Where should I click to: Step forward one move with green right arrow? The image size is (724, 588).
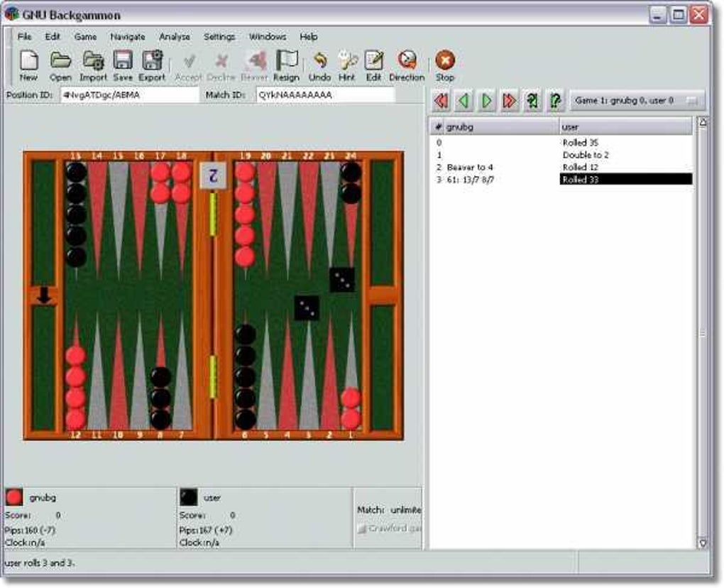[487, 101]
